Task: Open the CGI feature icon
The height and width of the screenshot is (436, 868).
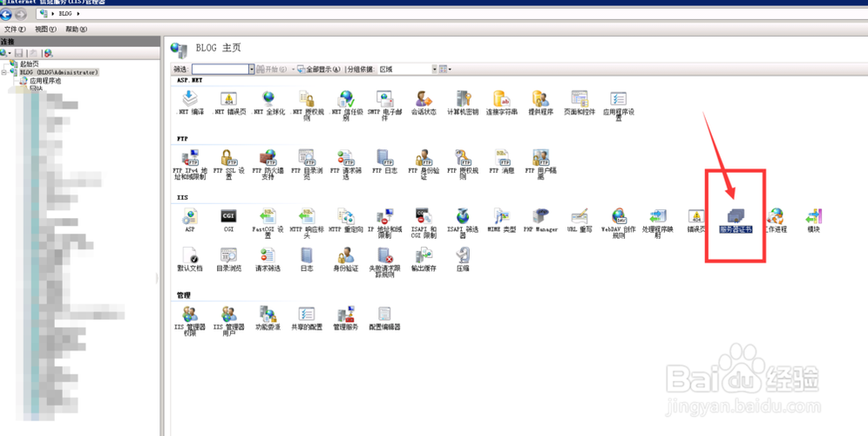Action: 229,221
